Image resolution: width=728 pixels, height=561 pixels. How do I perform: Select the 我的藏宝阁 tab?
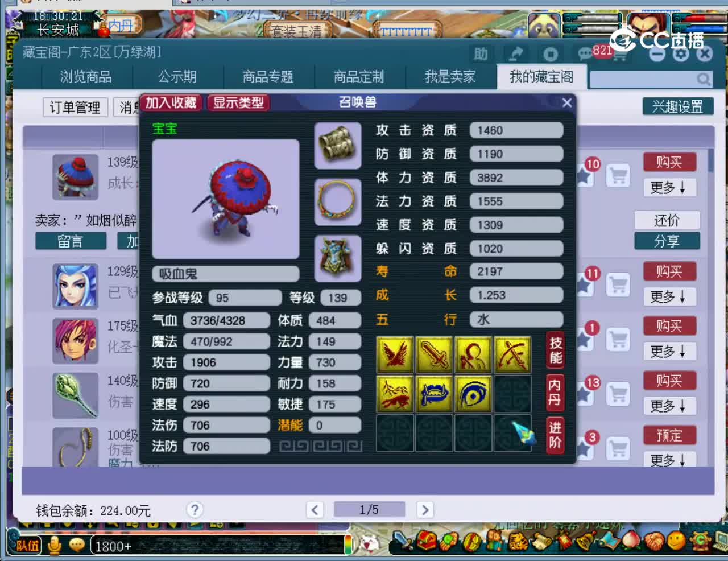click(541, 77)
